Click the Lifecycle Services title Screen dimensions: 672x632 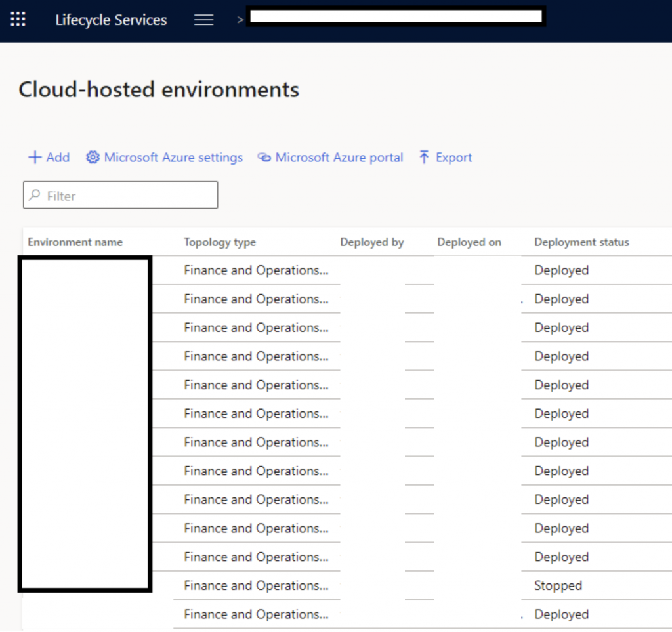point(111,20)
